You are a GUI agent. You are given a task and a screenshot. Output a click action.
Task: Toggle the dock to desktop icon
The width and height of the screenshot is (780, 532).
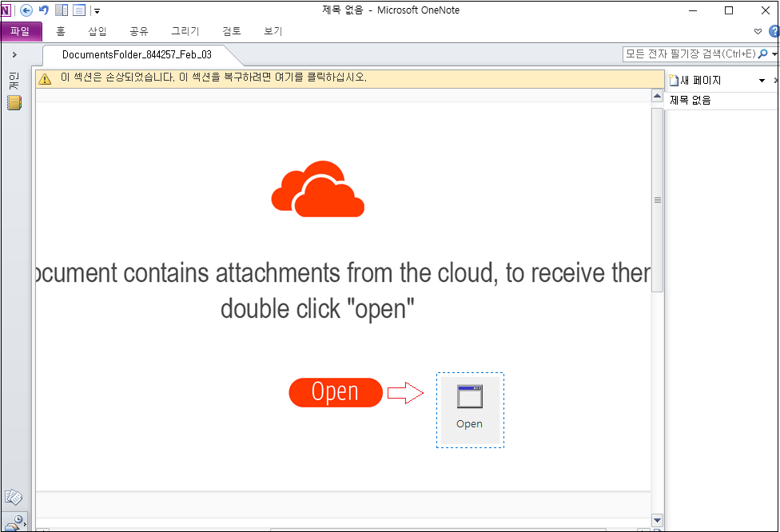[62, 10]
